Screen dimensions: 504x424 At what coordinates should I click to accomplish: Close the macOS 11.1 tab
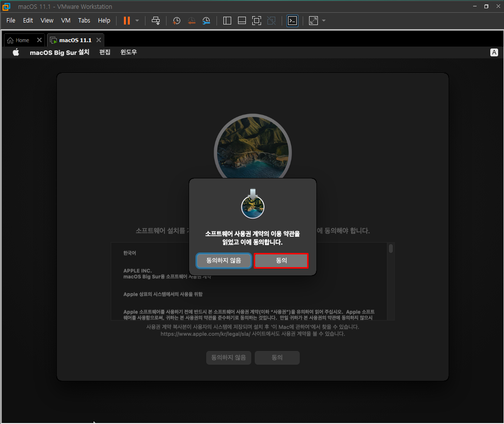coord(98,40)
